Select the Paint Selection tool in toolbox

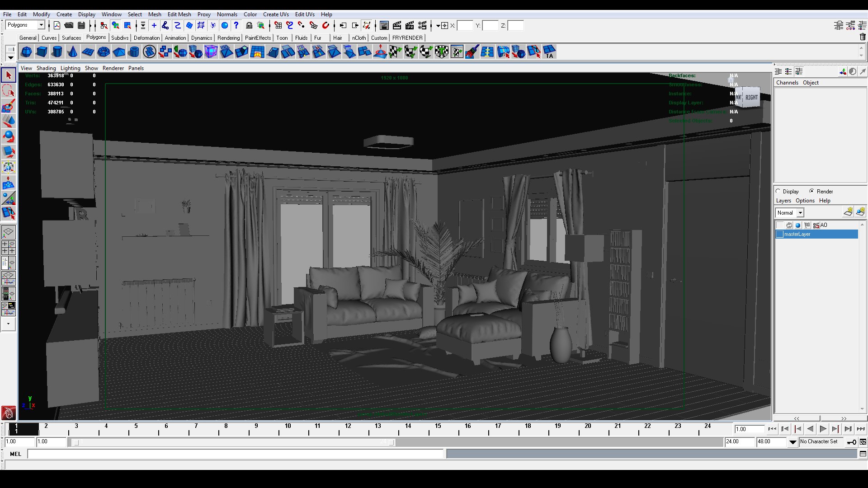[9, 107]
